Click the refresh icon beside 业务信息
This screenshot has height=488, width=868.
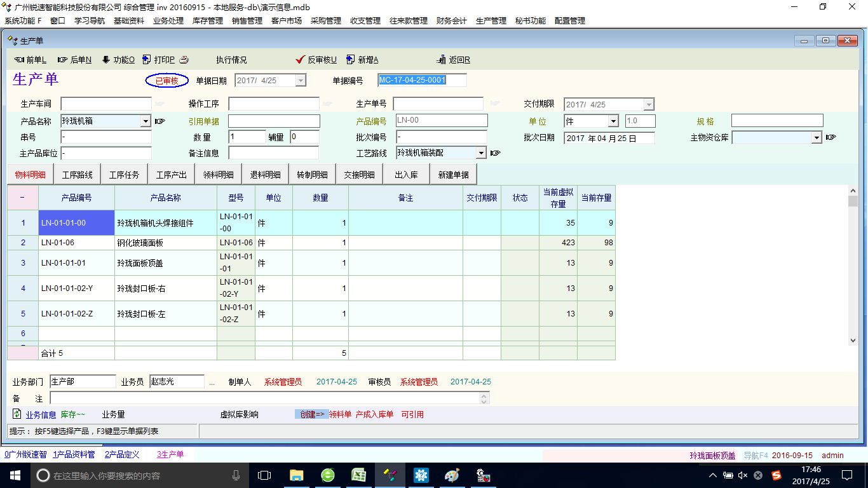[17, 414]
